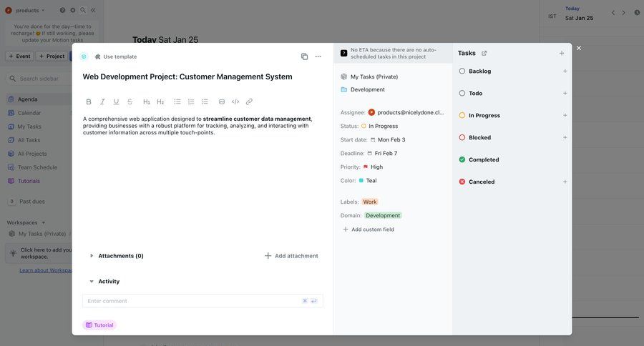Click the Development domain tag
644x346 pixels.
click(x=383, y=215)
